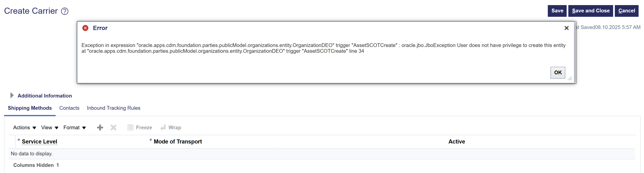Screen dimensions: 644x173
Task: Open the View dropdown menu
Action: (50, 128)
